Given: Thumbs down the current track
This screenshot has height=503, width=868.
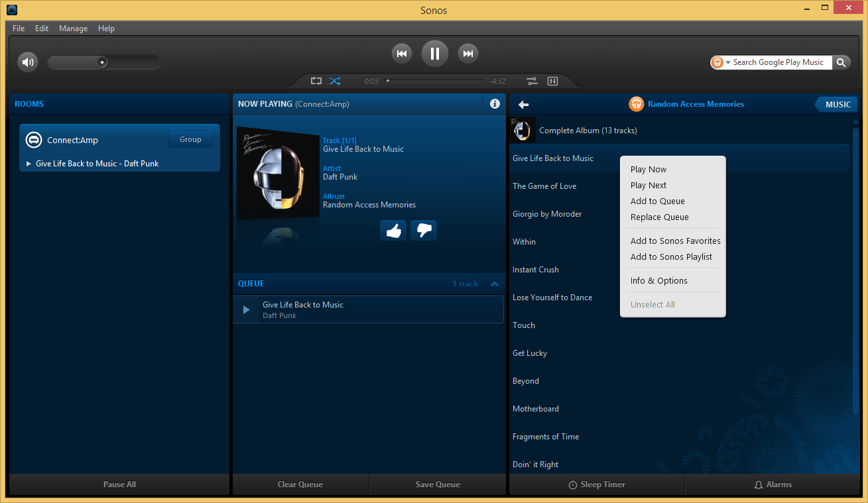Looking at the screenshot, I should pos(424,231).
